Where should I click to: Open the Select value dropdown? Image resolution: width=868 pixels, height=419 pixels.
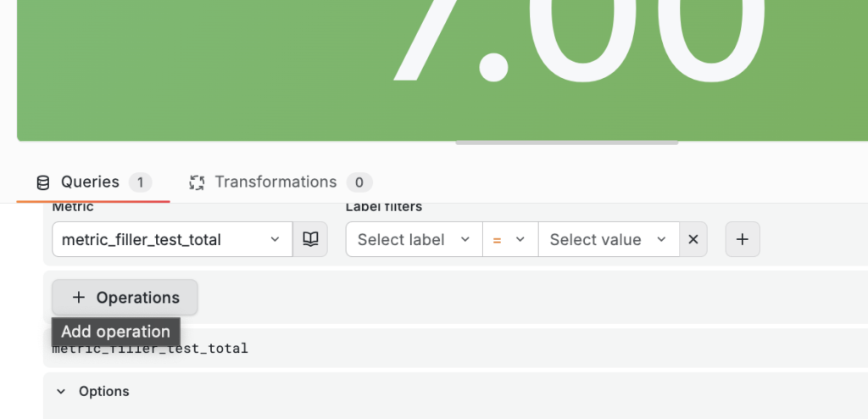609,239
